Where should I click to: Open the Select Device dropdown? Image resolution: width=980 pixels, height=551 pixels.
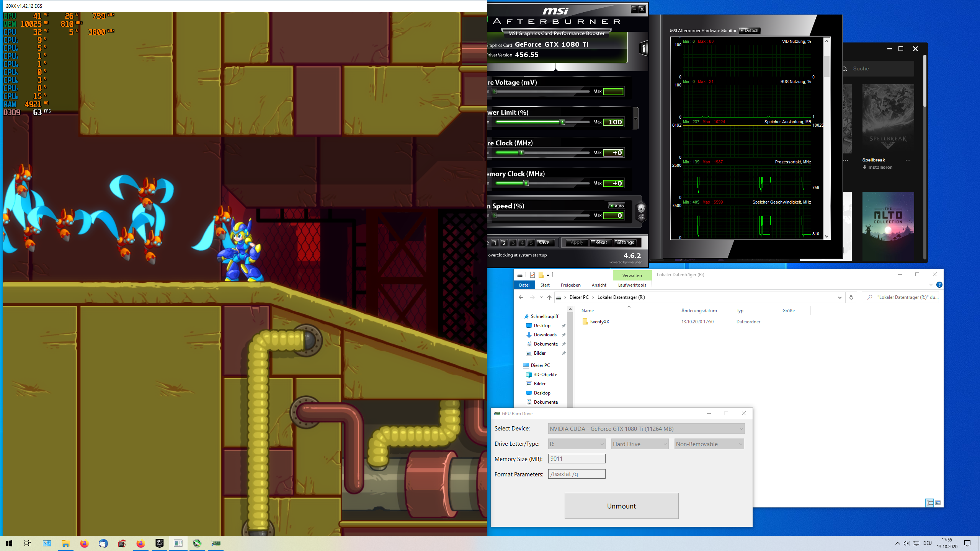click(646, 429)
